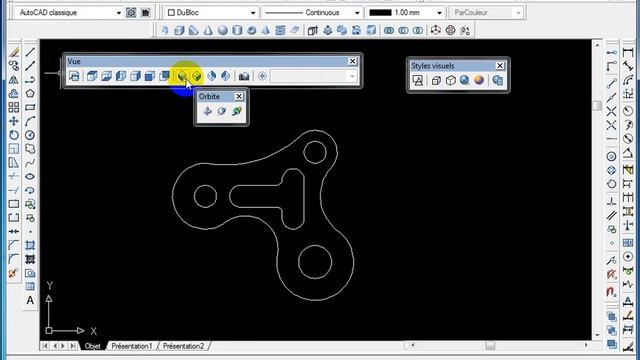Select the Multiline Text tool A

point(30,300)
